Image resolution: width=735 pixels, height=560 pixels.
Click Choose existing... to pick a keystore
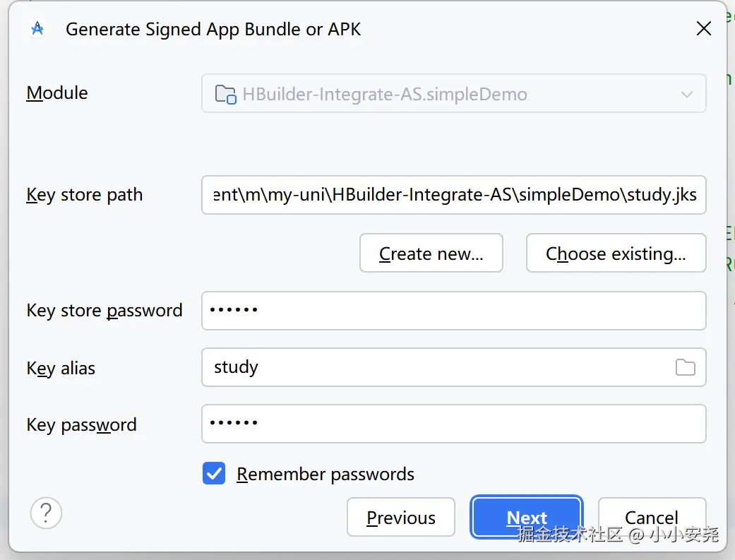click(x=616, y=254)
